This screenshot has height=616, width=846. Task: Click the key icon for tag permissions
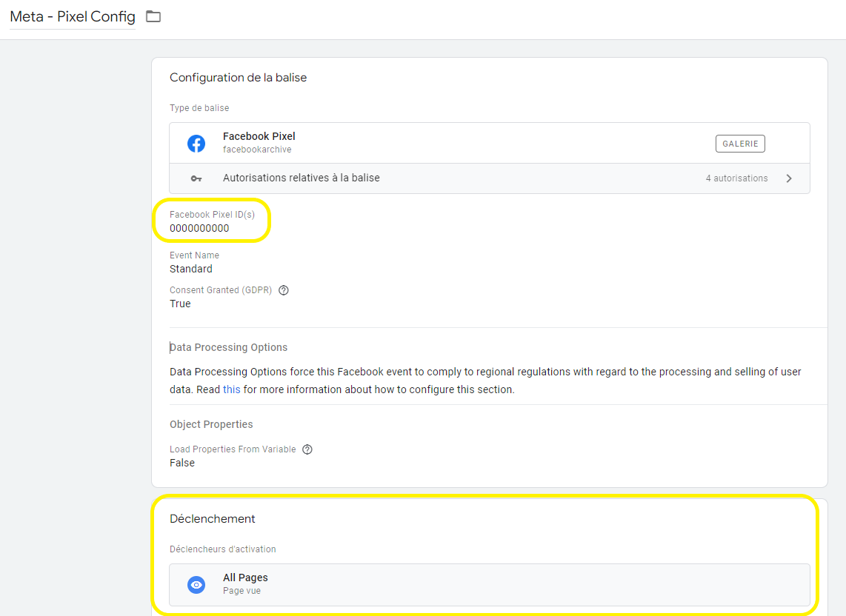click(196, 178)
